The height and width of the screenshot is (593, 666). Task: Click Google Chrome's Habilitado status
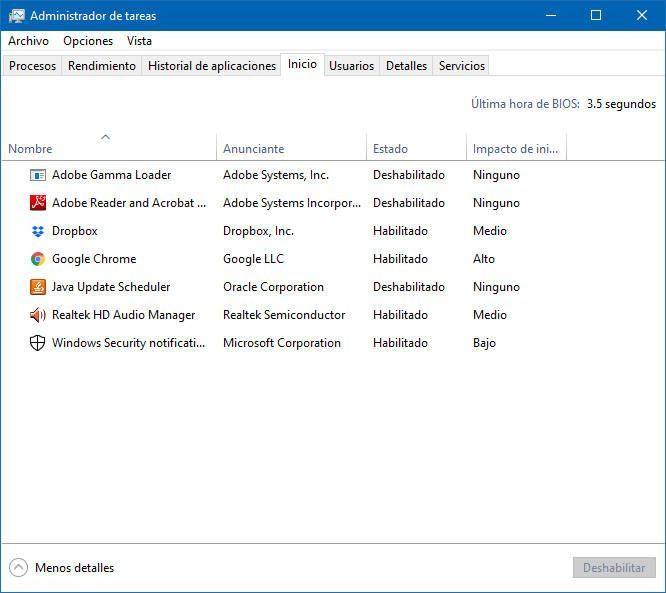(400, 259)
